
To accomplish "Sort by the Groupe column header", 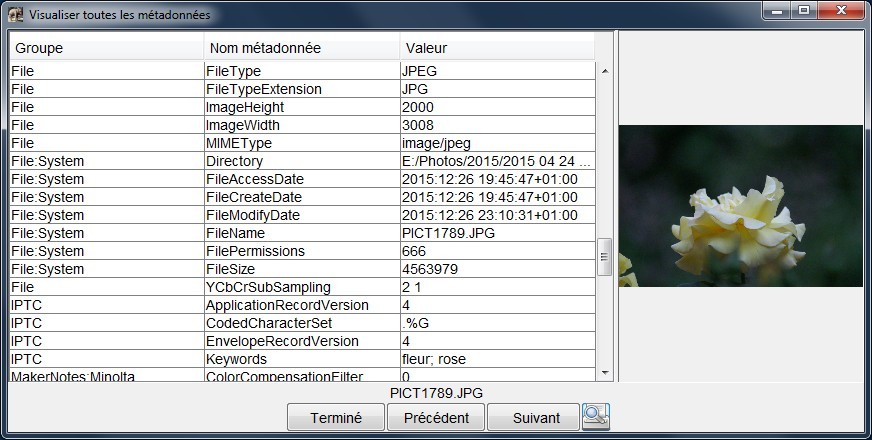I will coord(107,48).
